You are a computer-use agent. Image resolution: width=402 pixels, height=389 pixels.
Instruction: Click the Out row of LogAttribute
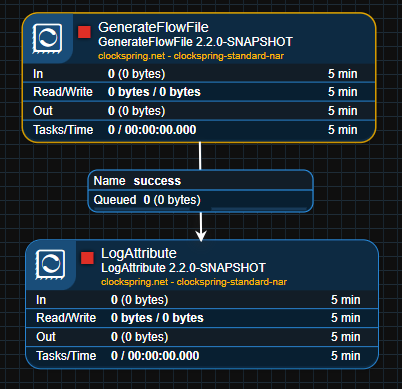coord(202,337)
